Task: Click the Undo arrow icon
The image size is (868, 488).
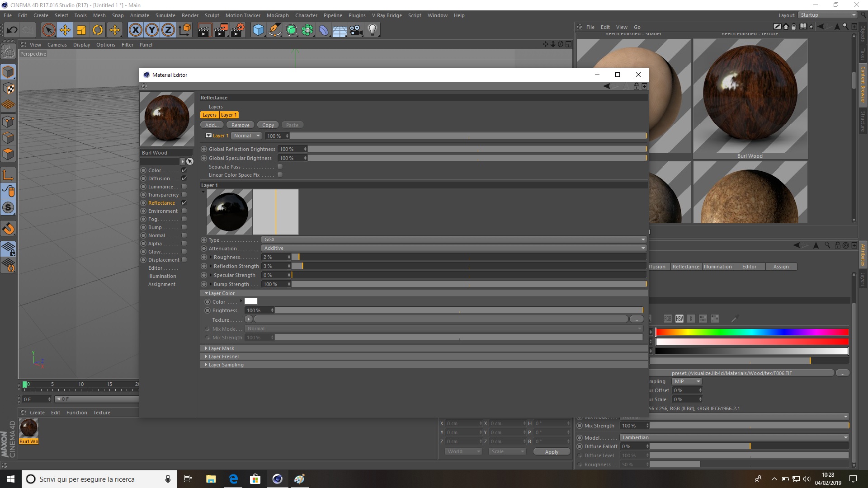Action: pos(12,30)
